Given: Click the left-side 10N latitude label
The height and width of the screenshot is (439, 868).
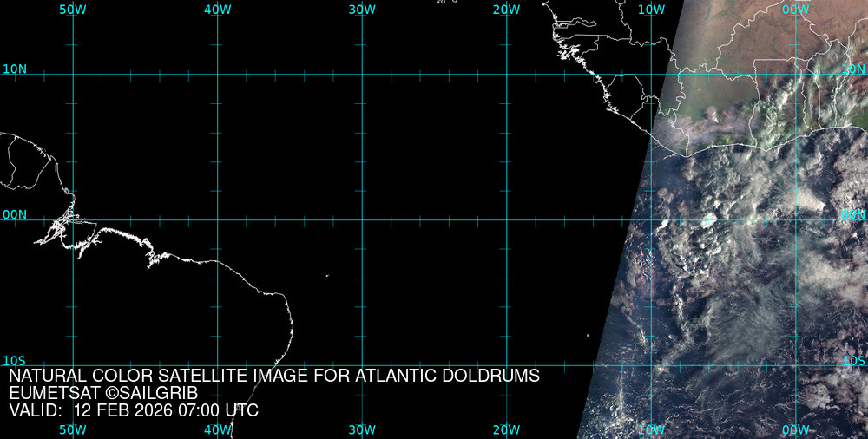Looking at the screenshot, I should [x=15, y=69].
